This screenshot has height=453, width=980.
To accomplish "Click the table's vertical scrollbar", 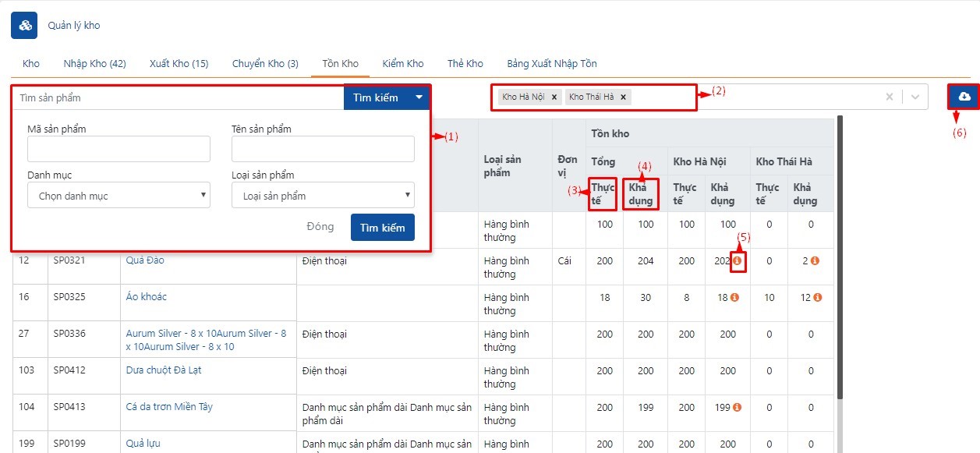I will [x=840, y=257].
